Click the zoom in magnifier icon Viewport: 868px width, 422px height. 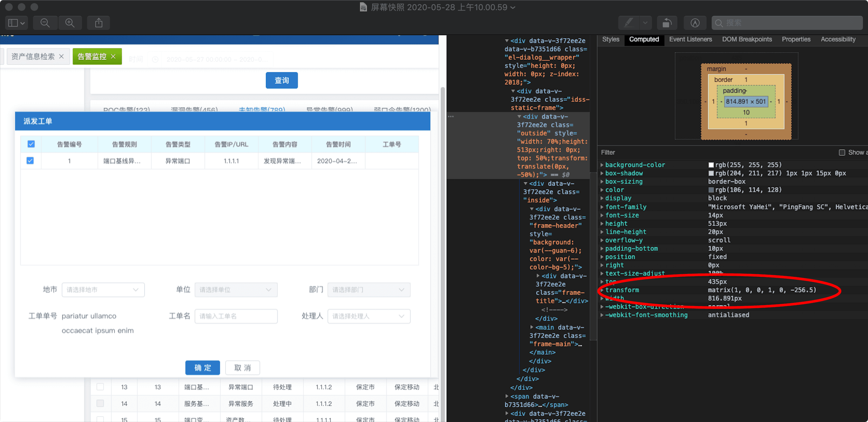(x=70, y=23)
